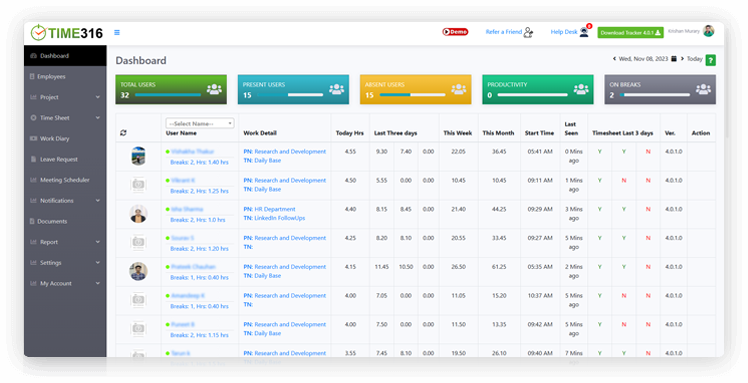Open HR Department project link

point(275,209)
